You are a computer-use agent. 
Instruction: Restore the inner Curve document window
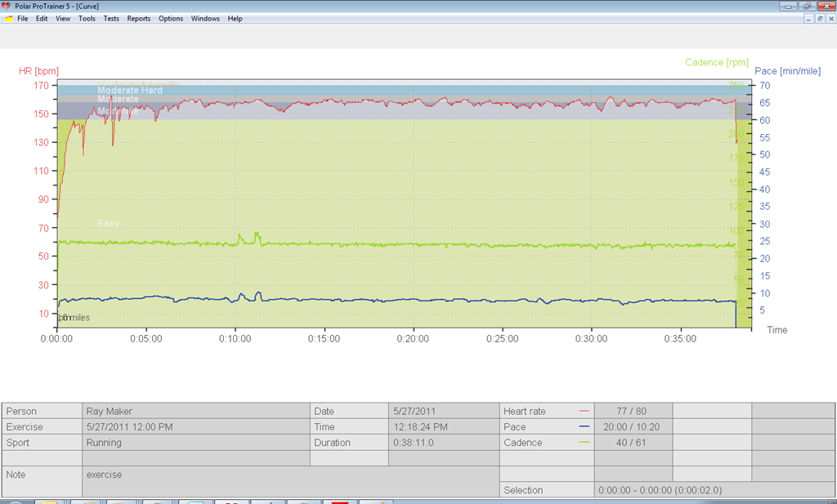tap(820, 19)
